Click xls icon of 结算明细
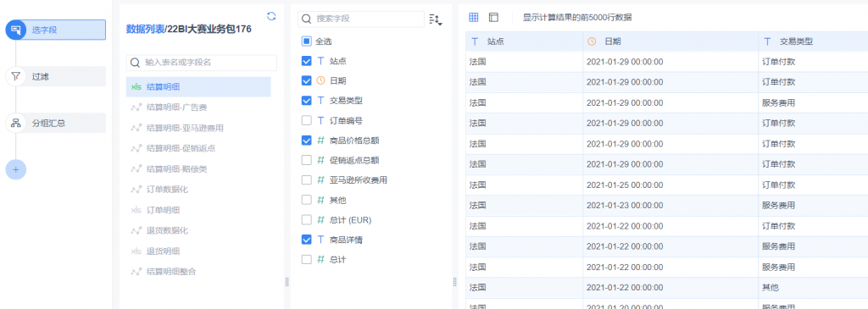The image size is (868, 309). point(136,87)
